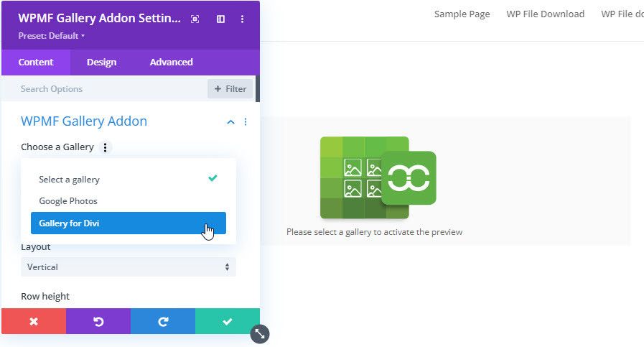Choose the Select a gallery option

point(70,180)
